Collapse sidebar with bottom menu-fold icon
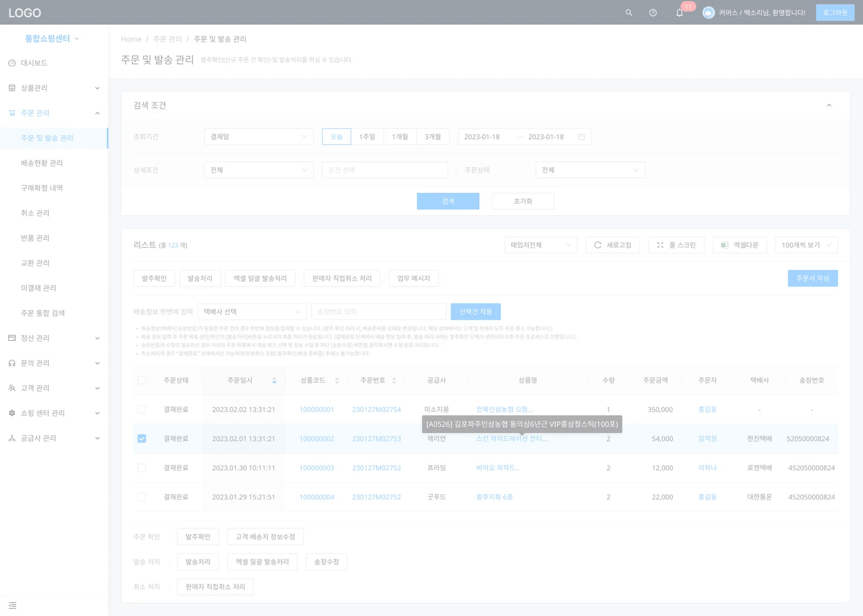This screenshot has width=863, height=616. pos(13,606)
